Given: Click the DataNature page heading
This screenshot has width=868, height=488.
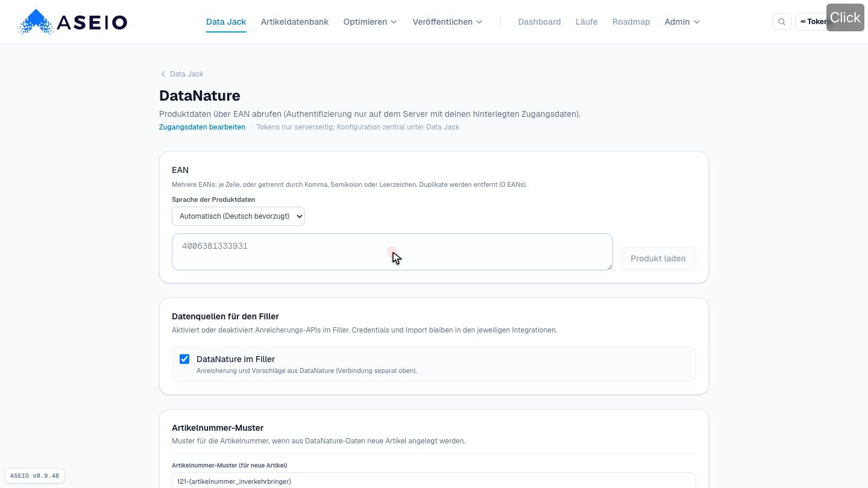Looking at the screenshot, I should [x=200, y=96].
